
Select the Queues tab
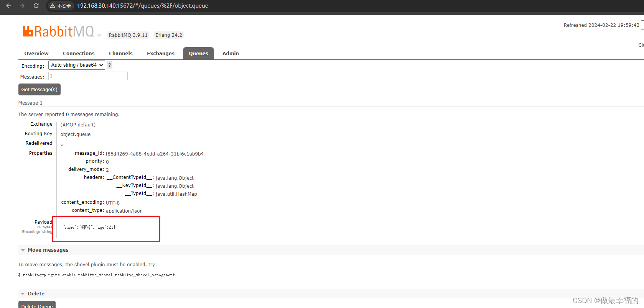coord(198,54)
